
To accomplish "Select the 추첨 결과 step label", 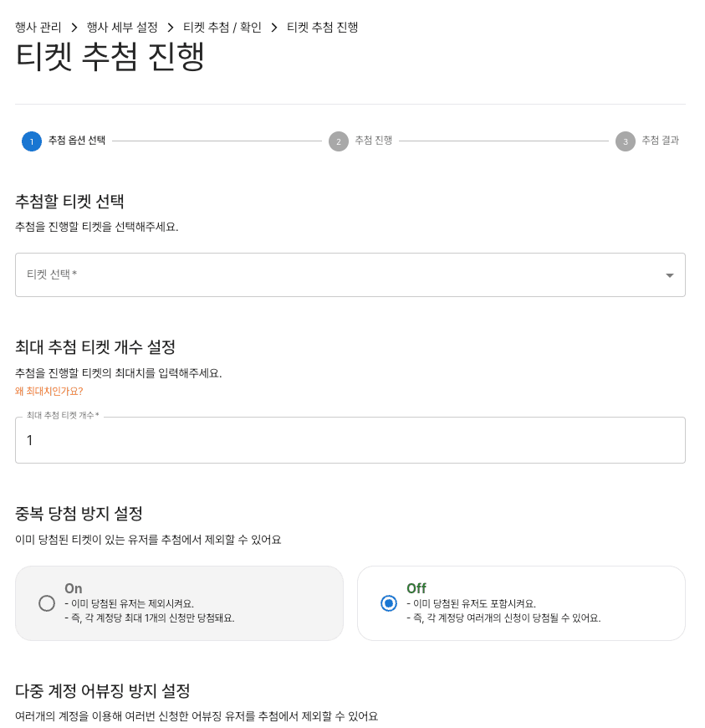I will [661, 141].
